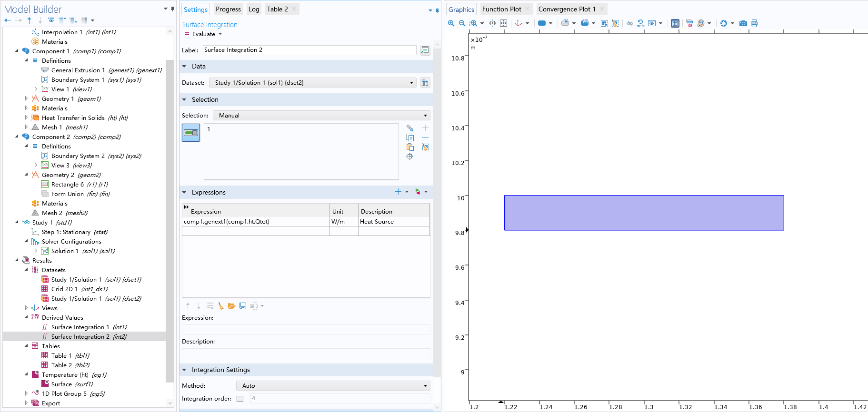Image resolution: width=868 pixels, height=412 pixels.
Task: Open the Selection Manual dropdown
Action: [321, 116]
